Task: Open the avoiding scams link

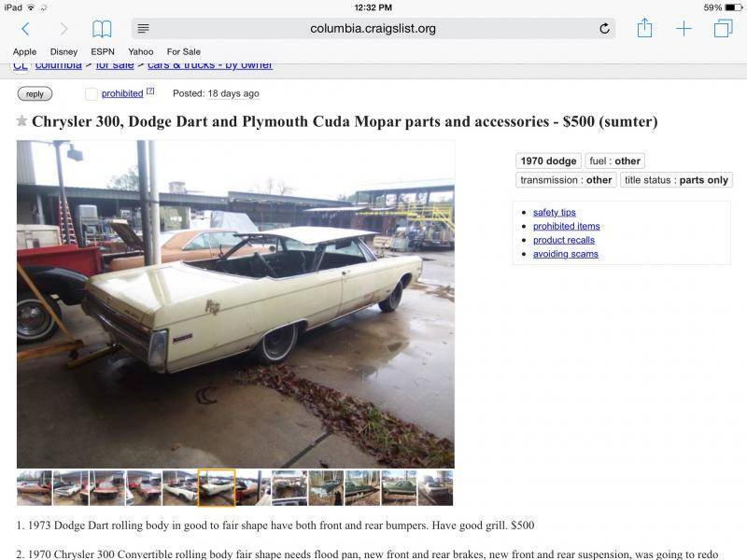Action: 566,254
